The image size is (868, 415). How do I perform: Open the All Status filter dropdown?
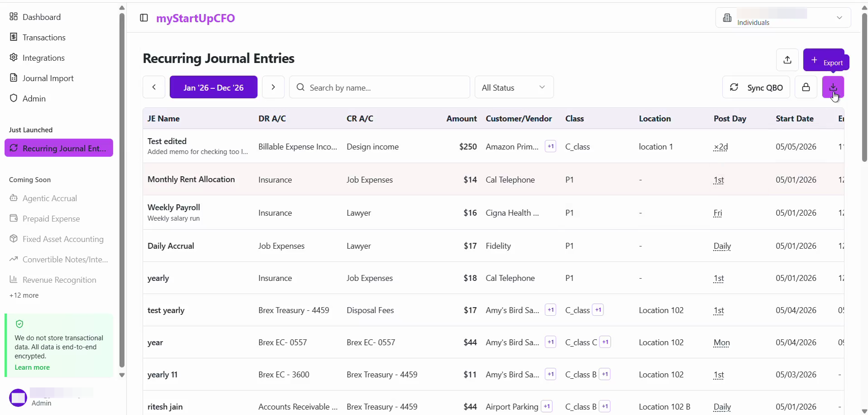pyautogui.click(x=514, y=87)
